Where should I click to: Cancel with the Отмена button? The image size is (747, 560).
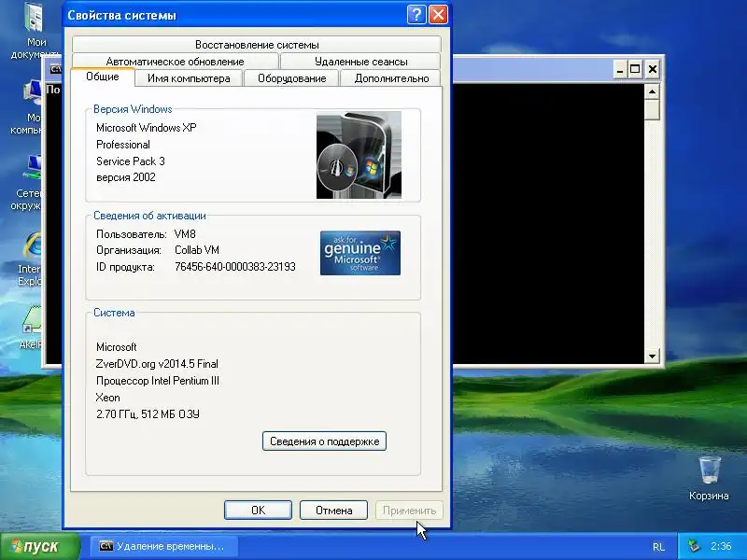333,510
